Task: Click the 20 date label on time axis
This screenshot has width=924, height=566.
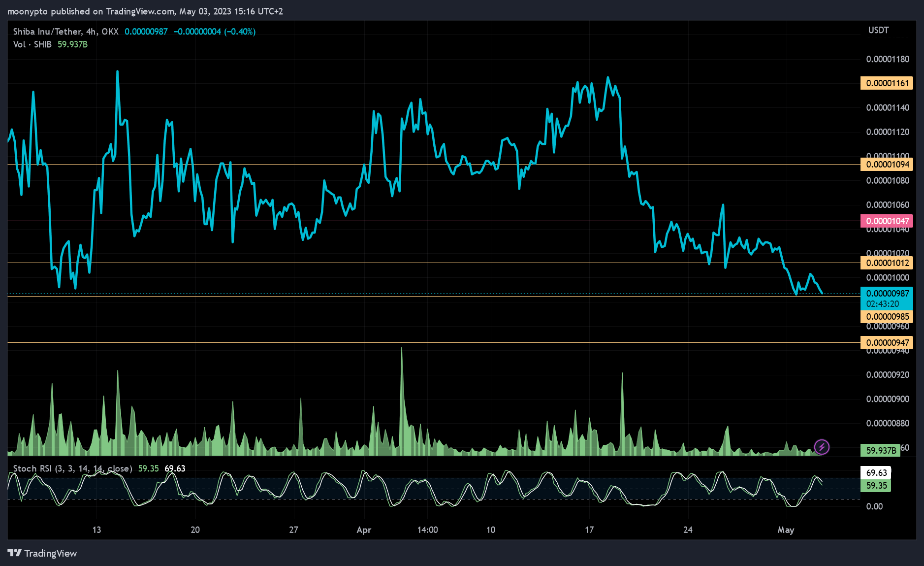Action: (x=195, y=530)
